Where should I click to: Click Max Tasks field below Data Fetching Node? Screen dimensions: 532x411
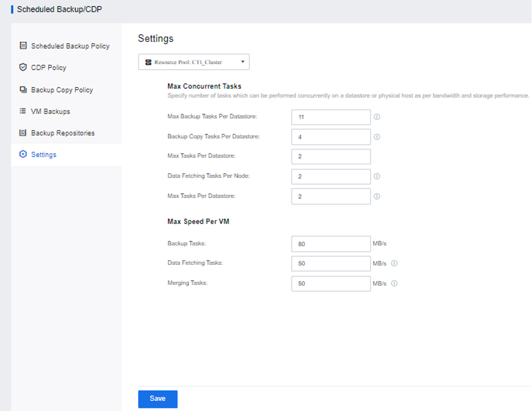coord(331,197)
